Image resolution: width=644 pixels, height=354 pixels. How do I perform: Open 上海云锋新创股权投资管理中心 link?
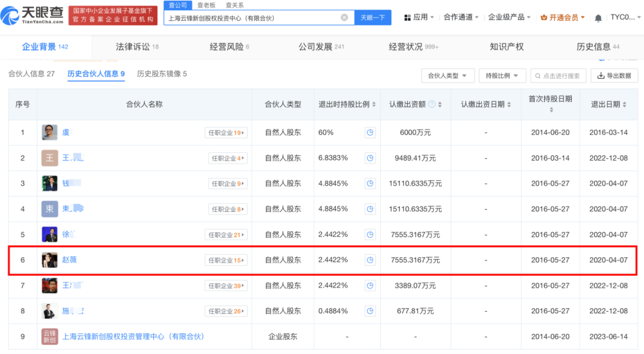coord(133,336)
